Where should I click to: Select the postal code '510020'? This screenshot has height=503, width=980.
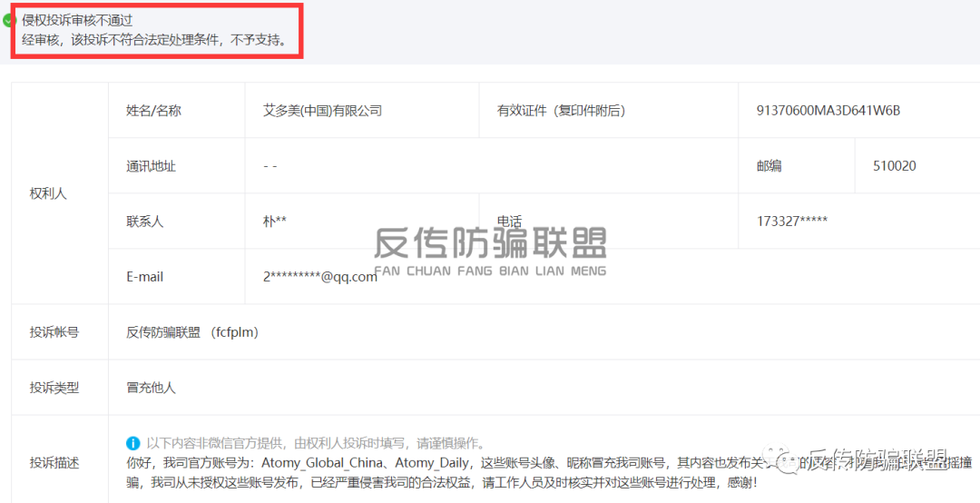pyautogui.click(x=895, y=166)
